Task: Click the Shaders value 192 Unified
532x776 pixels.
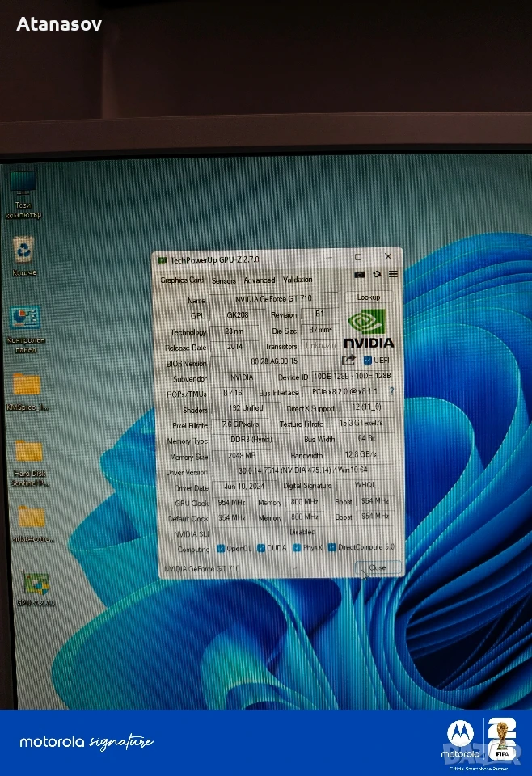Action: (246, 408)
